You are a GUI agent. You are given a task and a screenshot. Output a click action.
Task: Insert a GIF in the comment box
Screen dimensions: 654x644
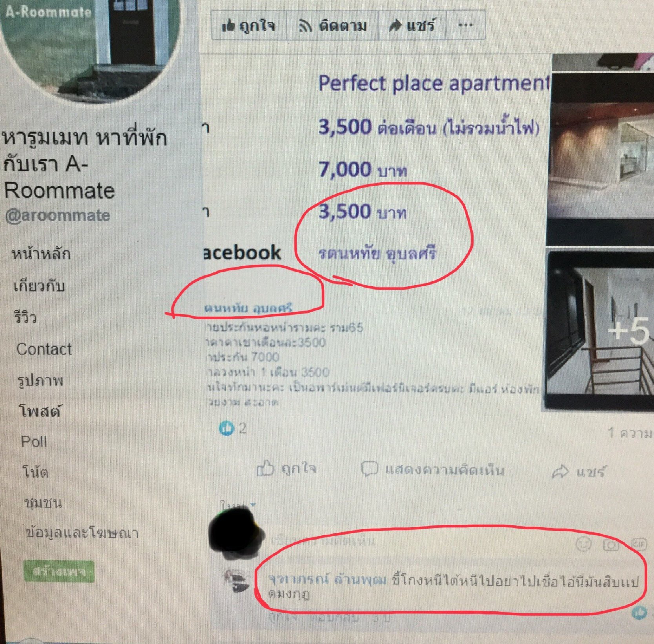638,544
